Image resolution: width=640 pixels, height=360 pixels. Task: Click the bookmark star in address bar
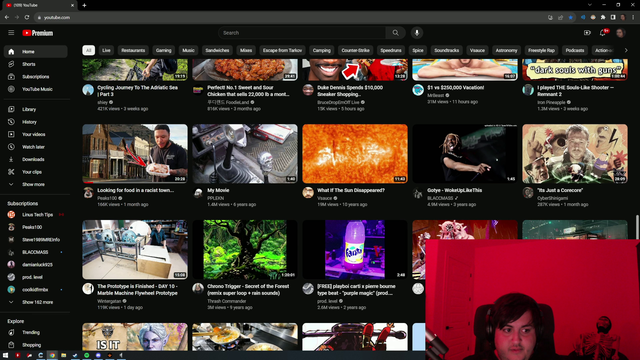571,18
